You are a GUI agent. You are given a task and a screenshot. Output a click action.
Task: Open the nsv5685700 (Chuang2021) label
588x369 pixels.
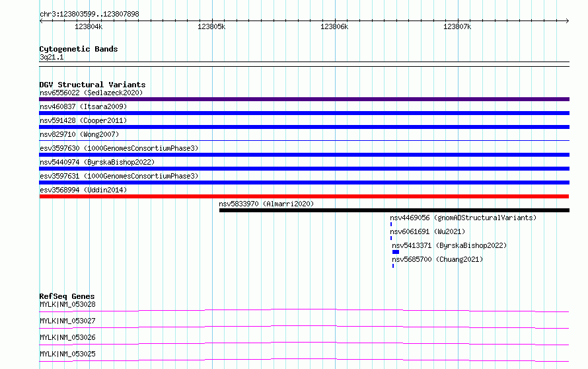[x=437, y=259]
